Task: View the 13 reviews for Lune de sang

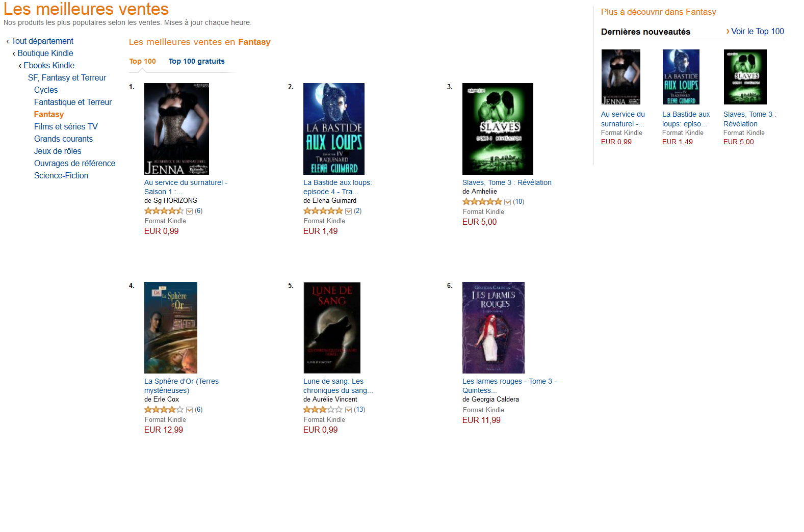Action: pyautogui.click(x=359, y=410)
